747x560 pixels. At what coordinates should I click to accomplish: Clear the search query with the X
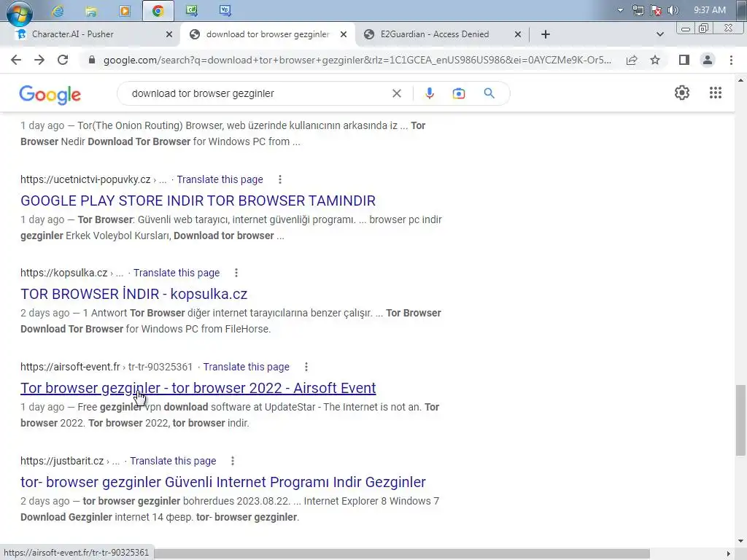click(396, 93)
